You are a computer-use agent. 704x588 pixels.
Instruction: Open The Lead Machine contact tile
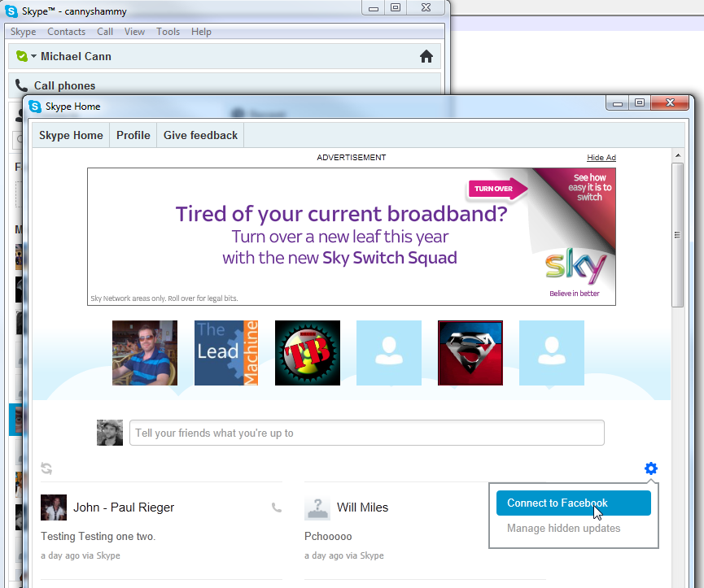pyautogui.click(x=226, y=353)
